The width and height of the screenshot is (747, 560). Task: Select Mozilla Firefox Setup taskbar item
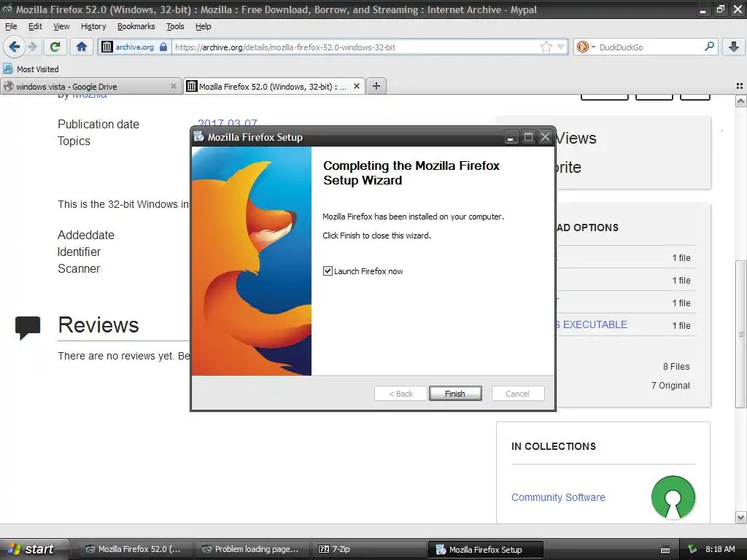pyautogui.click(x=485, y=549)
